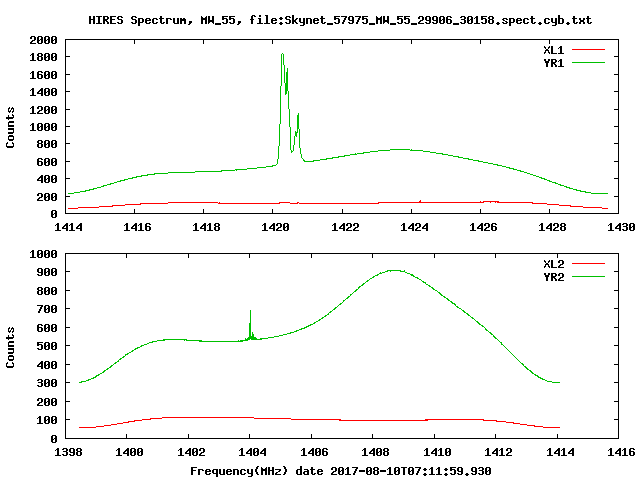The image size is (640, 480).
Task: Click the 500 tick on the lower y-axis
Action: pos(47,346)
